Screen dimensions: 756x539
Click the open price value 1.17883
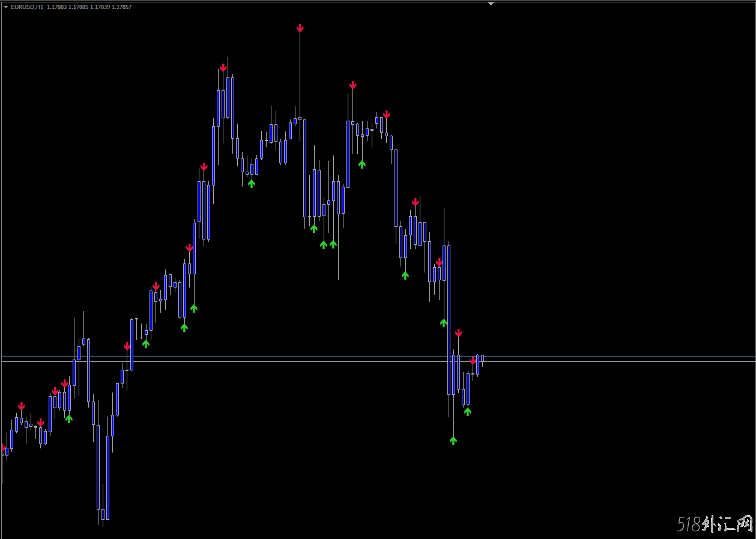[x=57, y=7]
